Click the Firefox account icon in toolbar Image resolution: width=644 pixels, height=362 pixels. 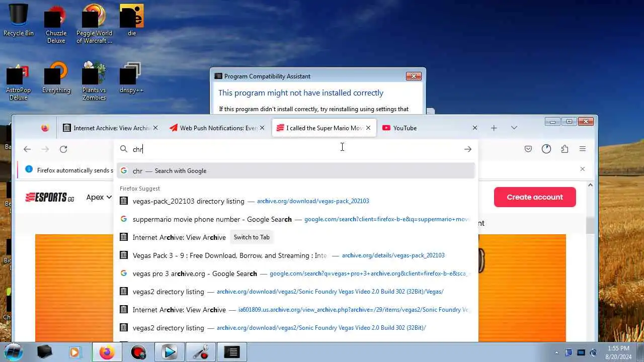tap(546, 149)
